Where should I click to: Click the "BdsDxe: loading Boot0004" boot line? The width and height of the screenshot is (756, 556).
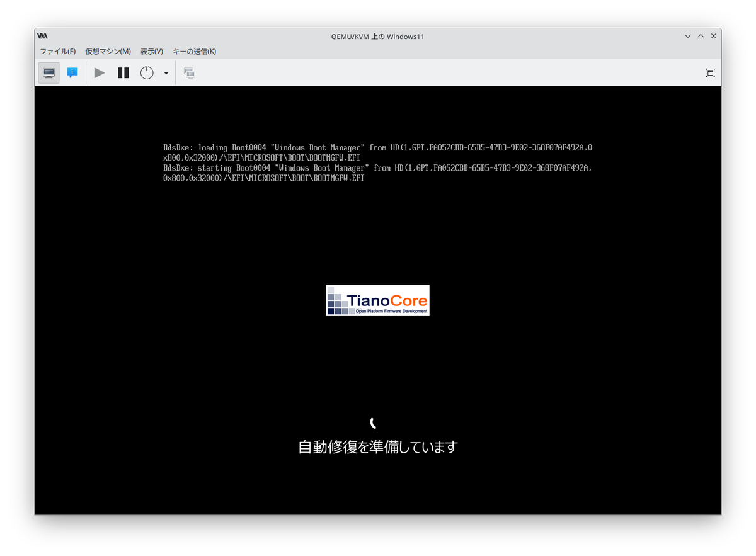[x=377, y=152]
